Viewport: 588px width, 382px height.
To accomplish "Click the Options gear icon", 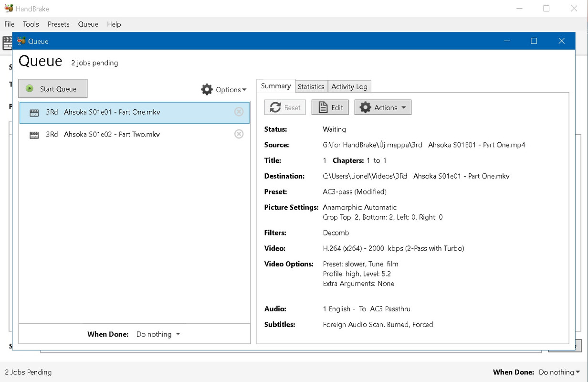I will click(207, 89).
